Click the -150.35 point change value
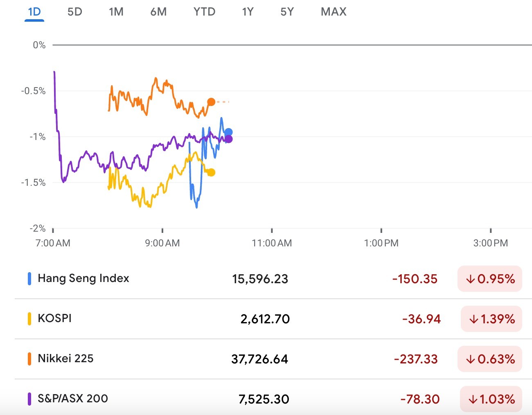532x415 pixels. coord(415,279)
